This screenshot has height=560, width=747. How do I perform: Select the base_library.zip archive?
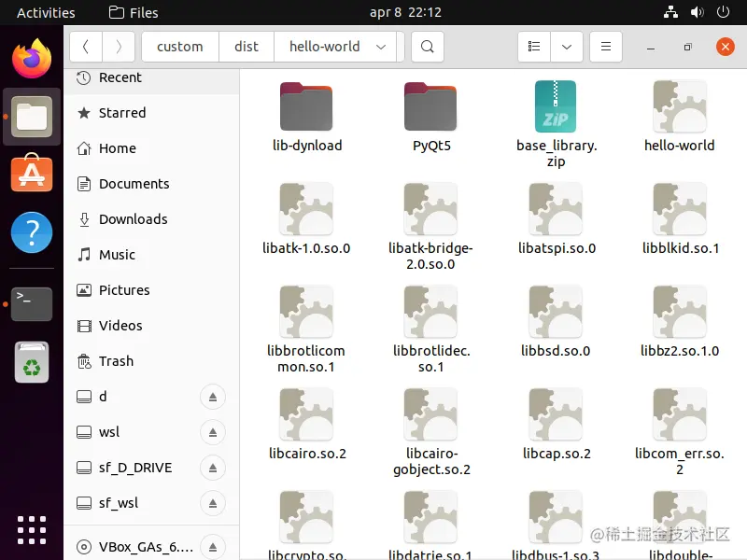(x=555, y=106)
